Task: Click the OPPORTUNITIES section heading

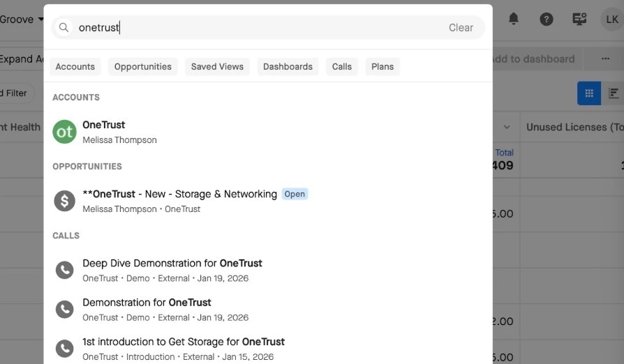Action: coord(87,167)
